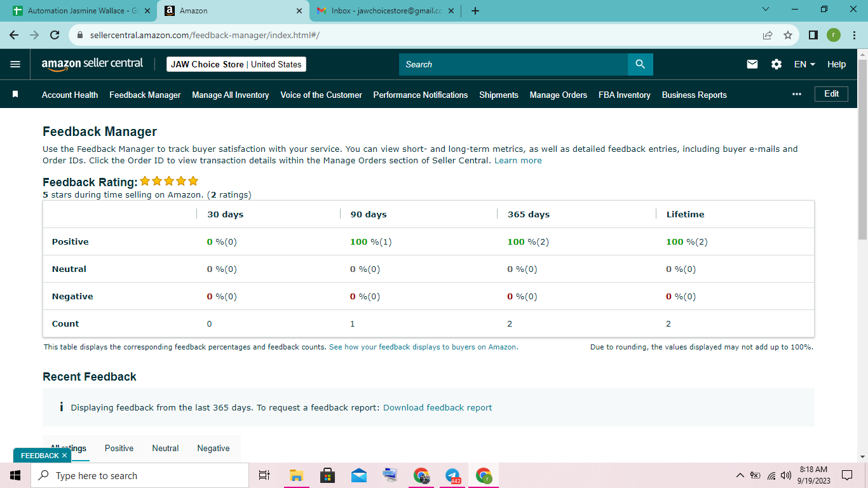Click the browser back arrow
868x488 pixels.
tap(14, 35)
